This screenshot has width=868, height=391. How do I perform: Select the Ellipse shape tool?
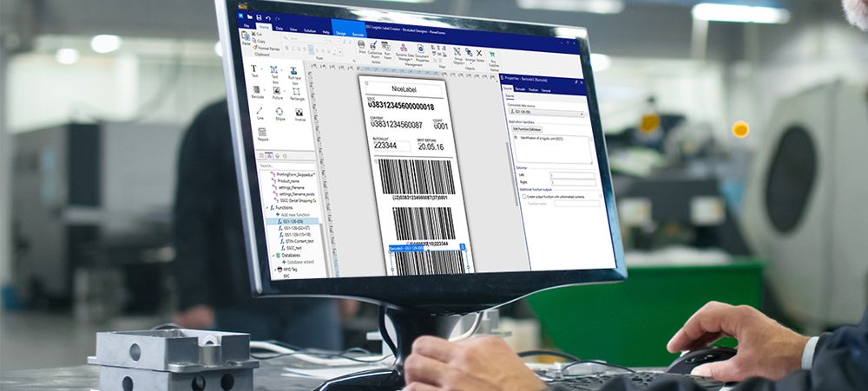pyautogui.click(x=279, y=114)
